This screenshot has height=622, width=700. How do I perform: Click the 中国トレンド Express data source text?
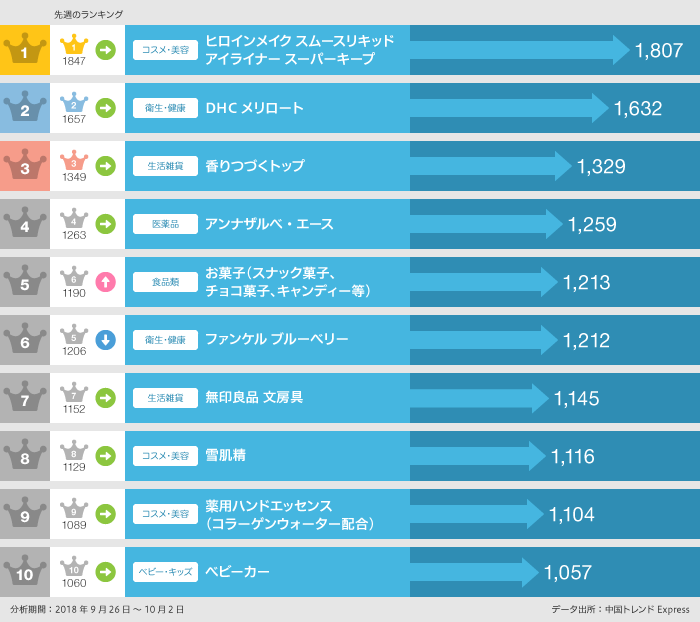tap(654, 609)
